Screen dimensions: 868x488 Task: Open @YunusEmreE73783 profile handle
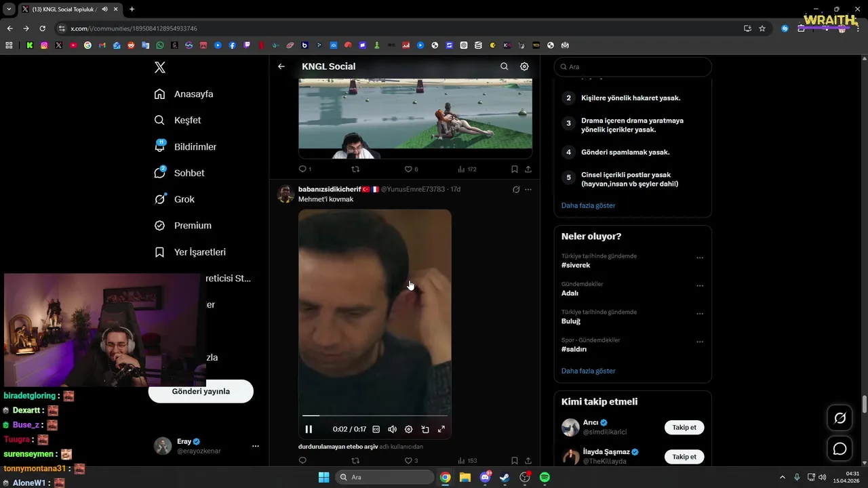tap(412, 189)
